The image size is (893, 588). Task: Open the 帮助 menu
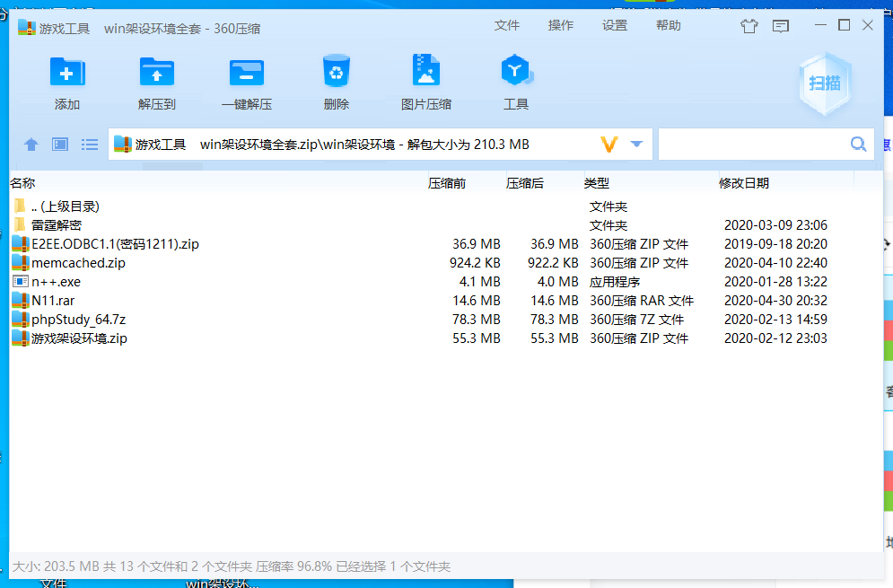(668, 26)
